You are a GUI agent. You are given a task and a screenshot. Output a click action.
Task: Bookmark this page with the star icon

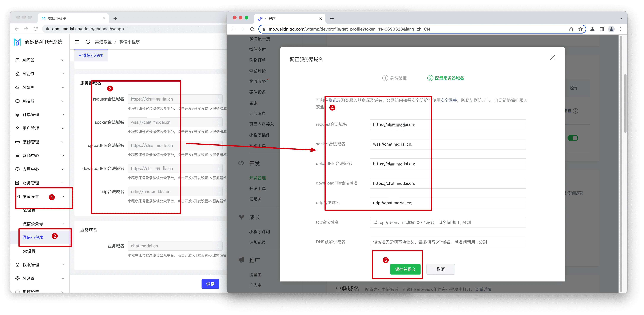(580, 29)
